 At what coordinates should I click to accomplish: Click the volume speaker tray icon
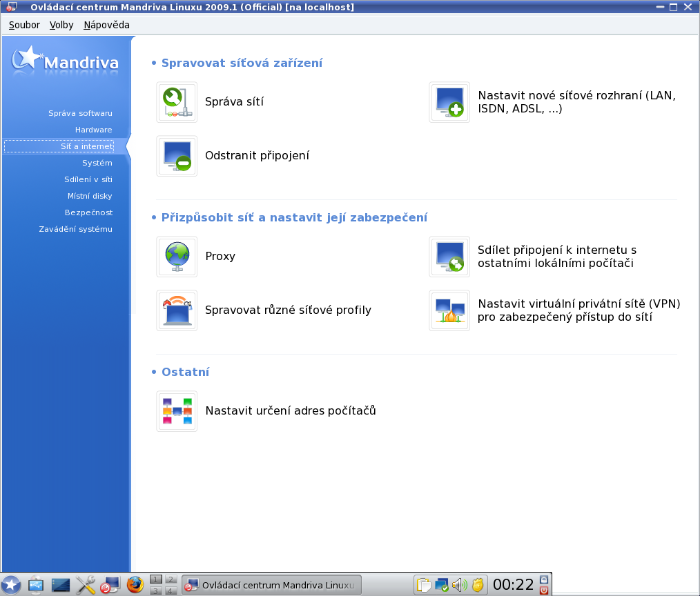pos(459,585)
